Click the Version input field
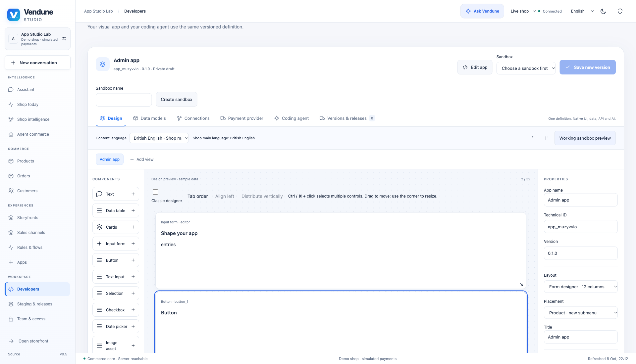This screenshot has width=636, height=364. (x=581, y=253)
